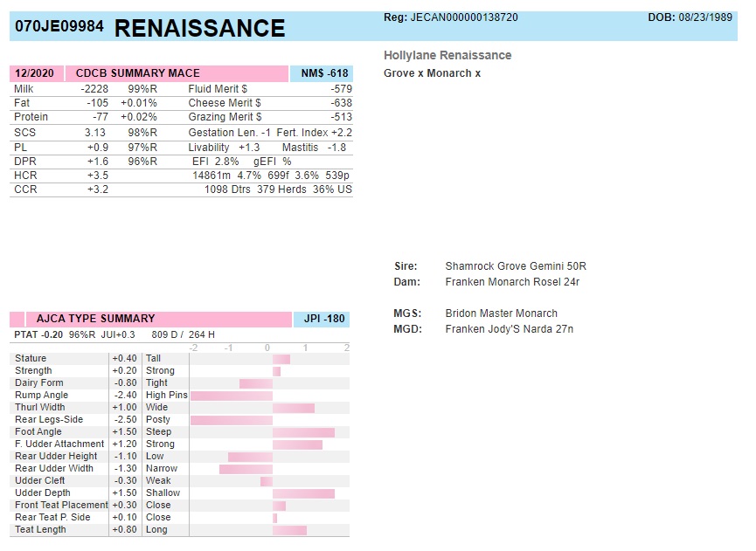This screenshot has width=756, height=551.
Task: Select the sire name Shamrock Grove Gemini 50R
Action: (x=515, y=266)
